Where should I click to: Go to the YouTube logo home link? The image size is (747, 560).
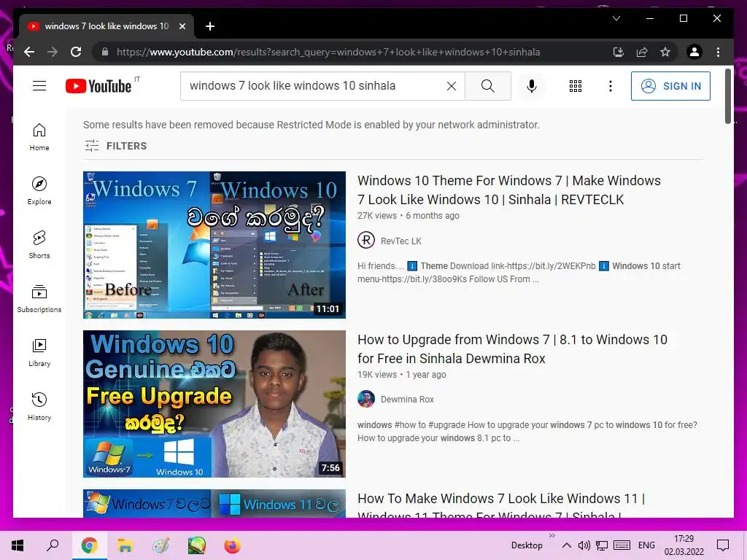coord(98,86)
